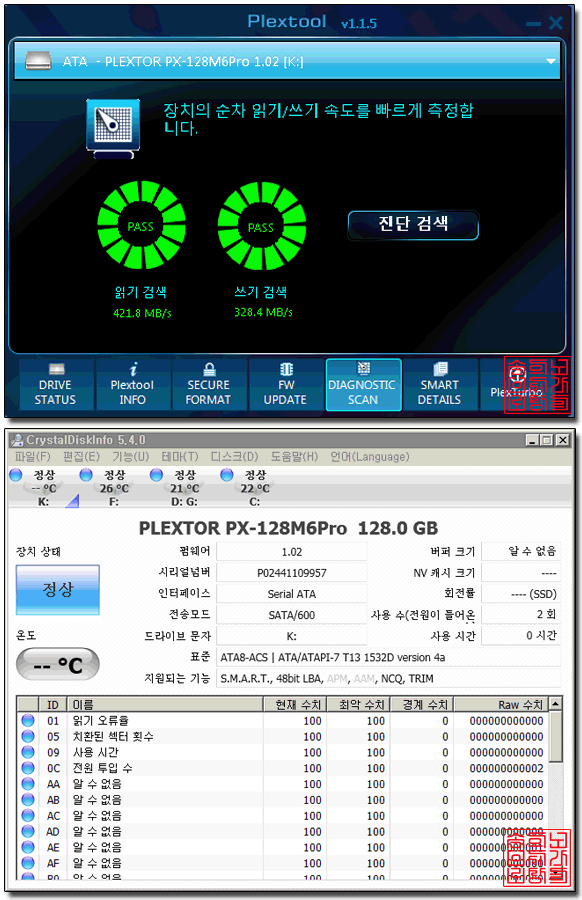This screenshot has height=900, width=582.
Task: Select the C: drive status icon
Action: [x=227, y=475]
